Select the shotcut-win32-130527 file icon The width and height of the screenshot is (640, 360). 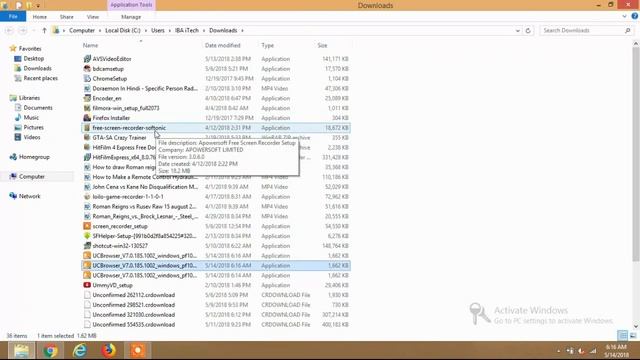[x=87, y=246]
